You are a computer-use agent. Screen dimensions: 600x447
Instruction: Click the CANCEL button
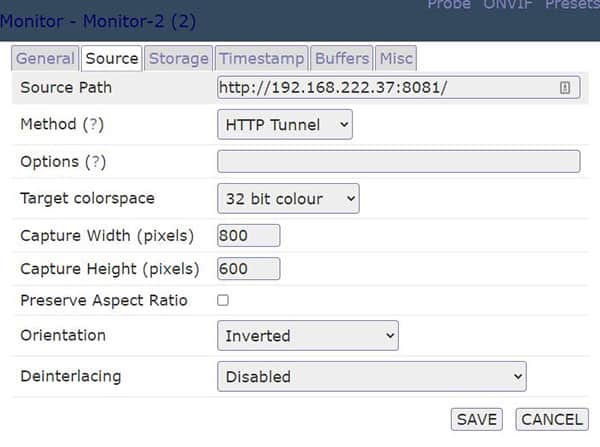point(552,419)
